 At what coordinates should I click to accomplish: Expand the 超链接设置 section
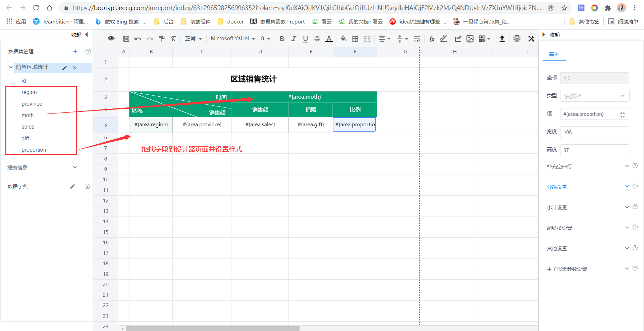(627, 228)
